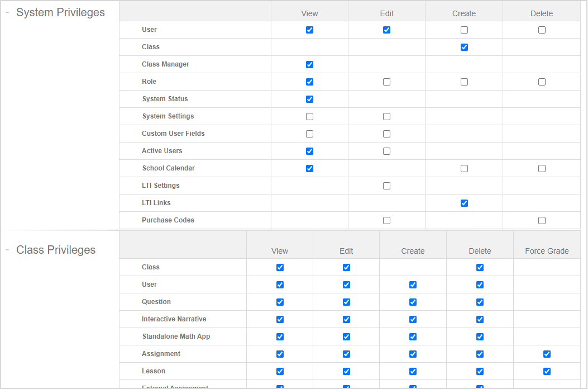This screenshot has width=588, height=389.
Task: Select the View column header in Class Privileges
Action: [279, 250]
